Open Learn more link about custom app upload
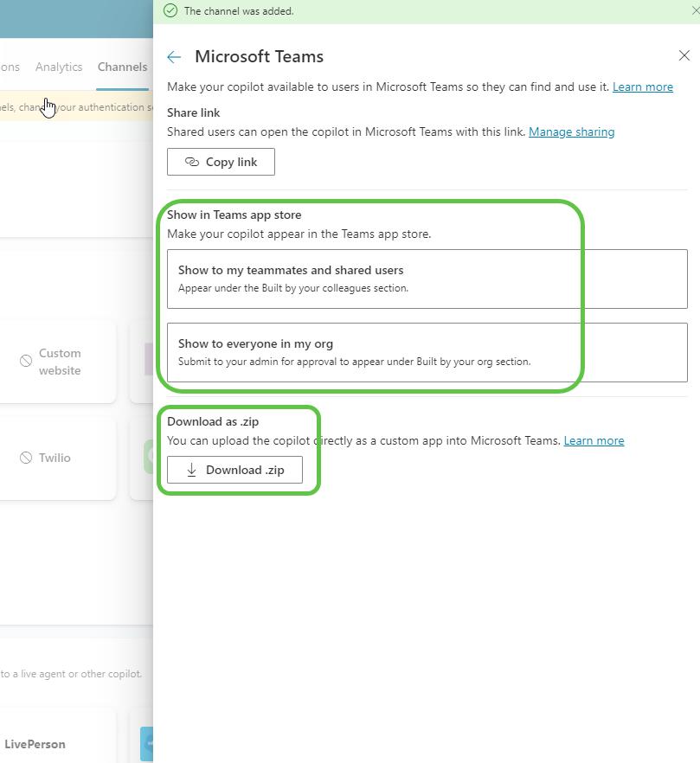Image resolution: width=700 pixels, height=763 pixels. [x=594, y=440]
